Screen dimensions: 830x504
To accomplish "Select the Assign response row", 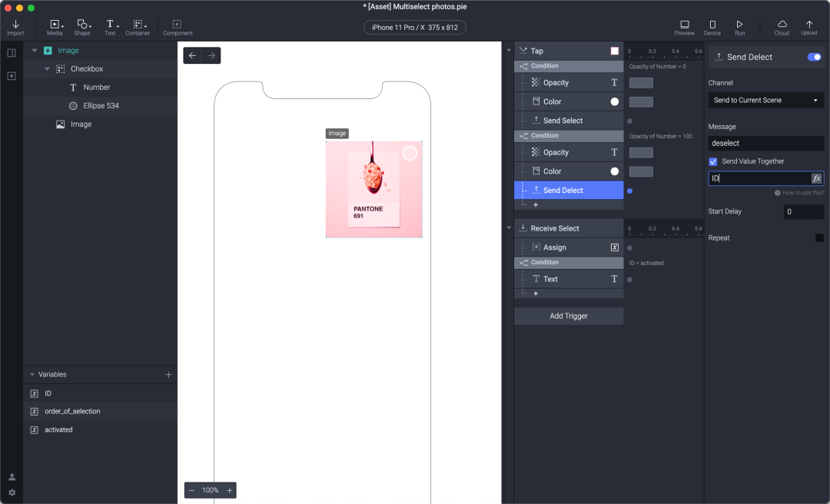I will 569,247.
